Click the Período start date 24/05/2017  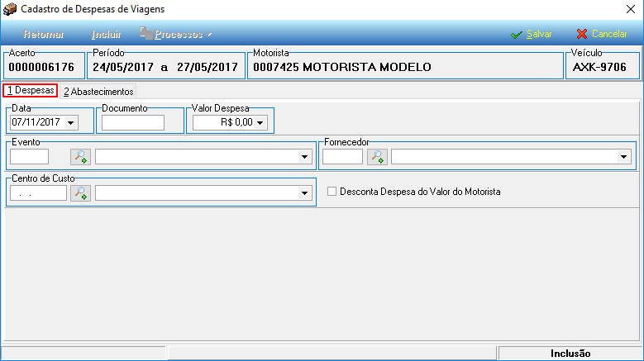point(123,67)
